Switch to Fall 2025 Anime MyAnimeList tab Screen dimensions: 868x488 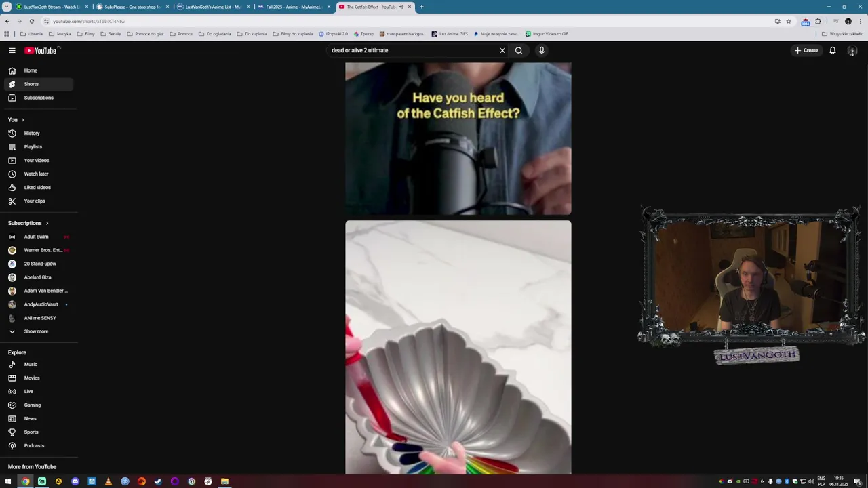[294, 7]
